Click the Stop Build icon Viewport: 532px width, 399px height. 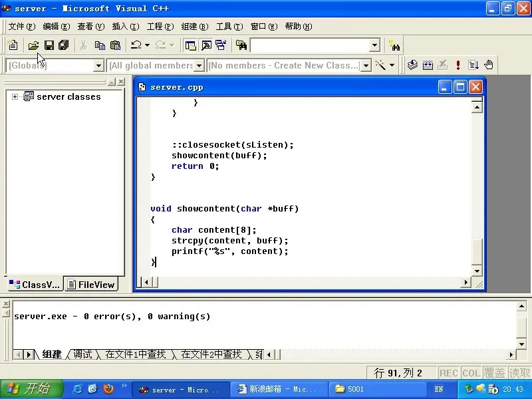pyautogui.click(x=442, y=65)
